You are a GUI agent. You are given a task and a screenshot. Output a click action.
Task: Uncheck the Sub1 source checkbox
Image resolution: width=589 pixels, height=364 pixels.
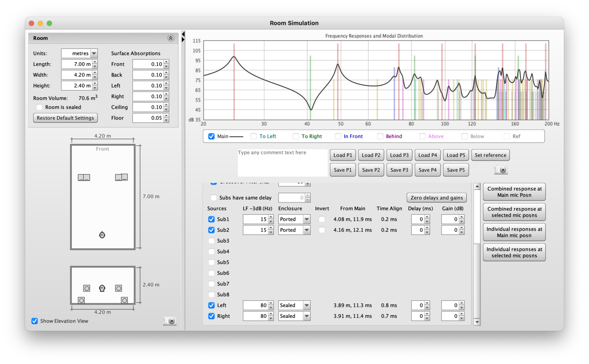[212, 219]
